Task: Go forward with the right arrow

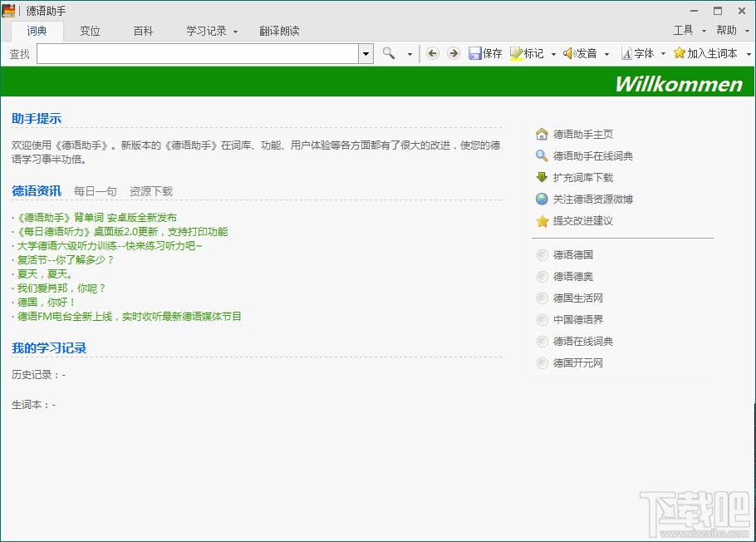Action: point(454,53)
